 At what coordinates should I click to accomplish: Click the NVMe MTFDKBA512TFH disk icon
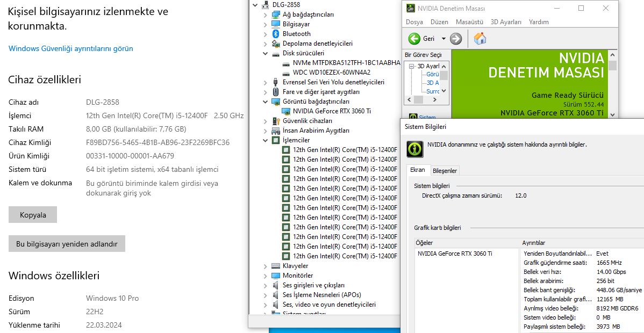(x=286, y=63)
